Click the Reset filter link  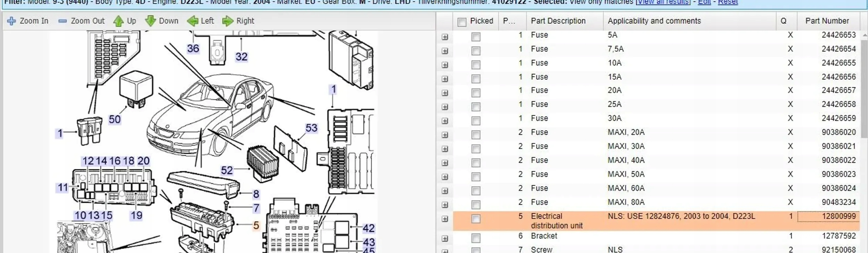pos(728,2)
